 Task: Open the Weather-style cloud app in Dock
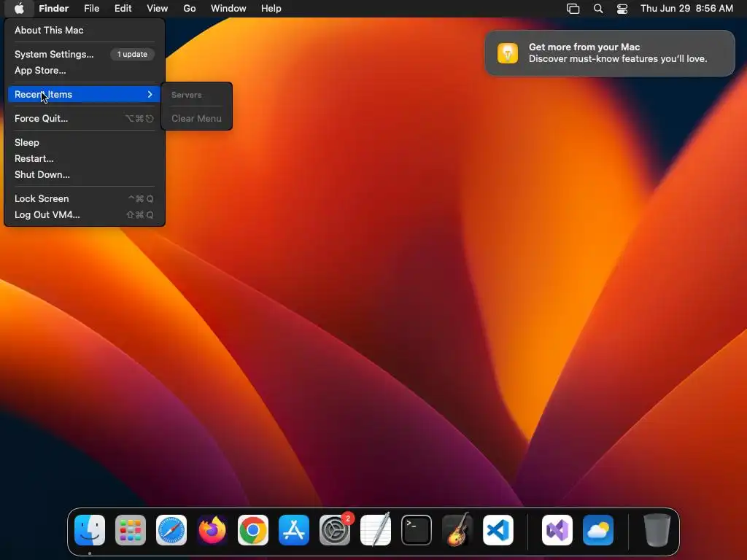[598, 530]
